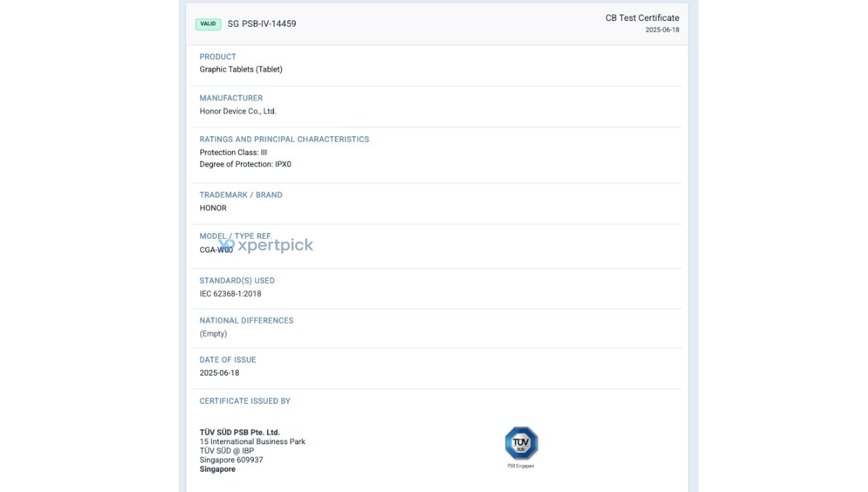Click the green VALID status badge
Viewport: 868px width, 492px height.
208,24
